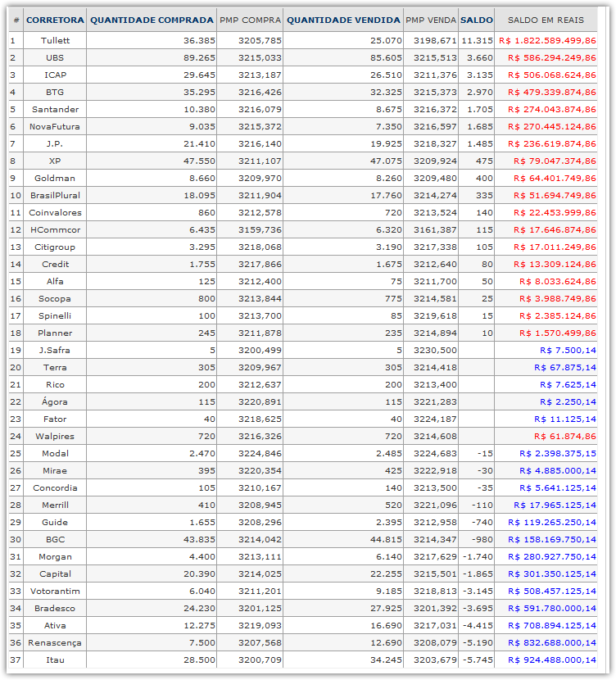Click Tullett's balance R$ 1.822.589.499,86
616x680 pixels.
tap(547, 40)
